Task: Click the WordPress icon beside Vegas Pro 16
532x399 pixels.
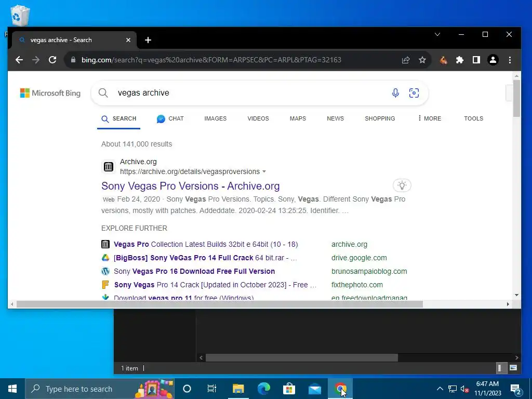Action: 105,271
